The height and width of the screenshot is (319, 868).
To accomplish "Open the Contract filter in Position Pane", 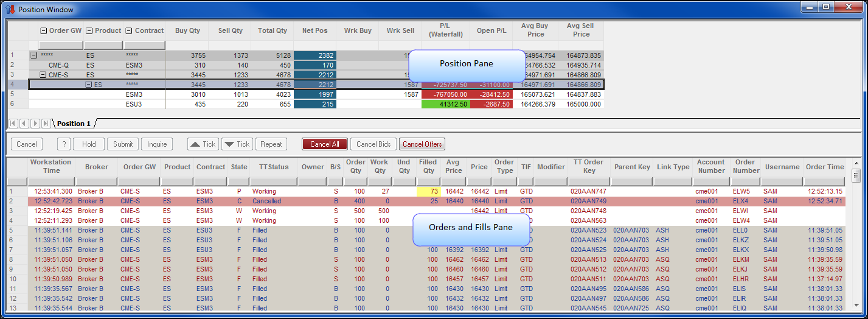I will [x=144, y=45].
